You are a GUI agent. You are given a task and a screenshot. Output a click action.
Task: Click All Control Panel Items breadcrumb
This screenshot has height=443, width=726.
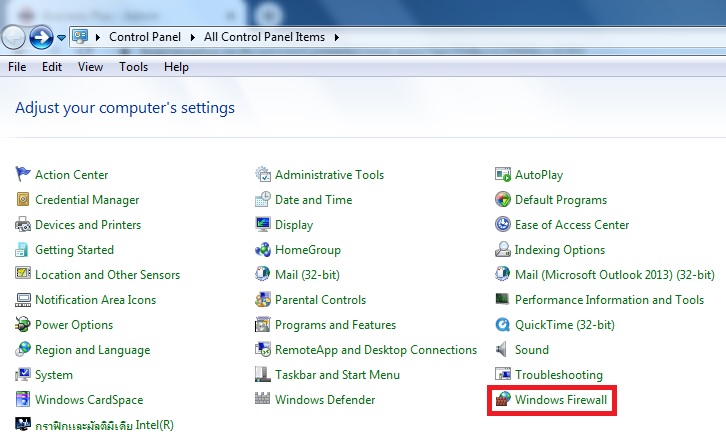pos(264,37)
